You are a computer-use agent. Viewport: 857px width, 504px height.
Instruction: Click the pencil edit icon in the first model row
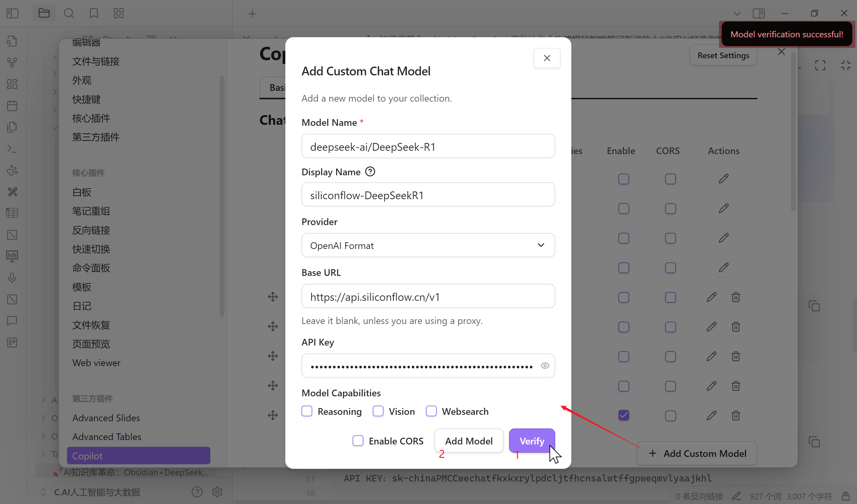coord(723,179)
